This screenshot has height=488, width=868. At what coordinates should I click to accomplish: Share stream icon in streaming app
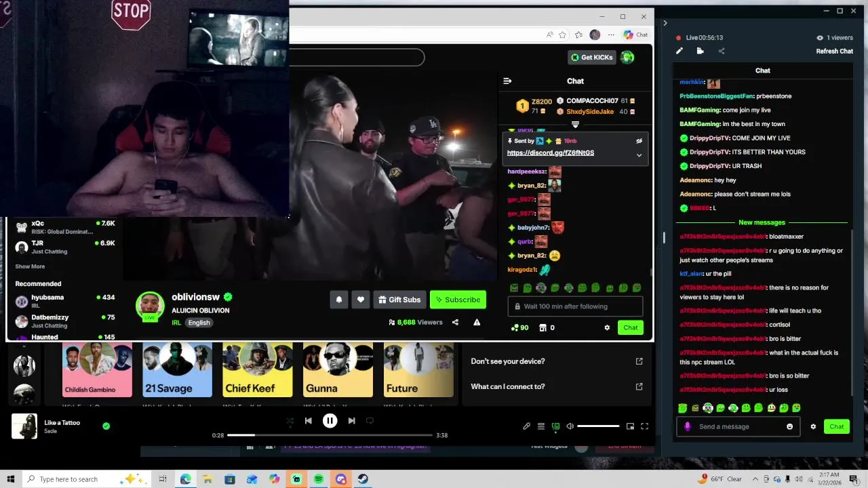[721, 51]
